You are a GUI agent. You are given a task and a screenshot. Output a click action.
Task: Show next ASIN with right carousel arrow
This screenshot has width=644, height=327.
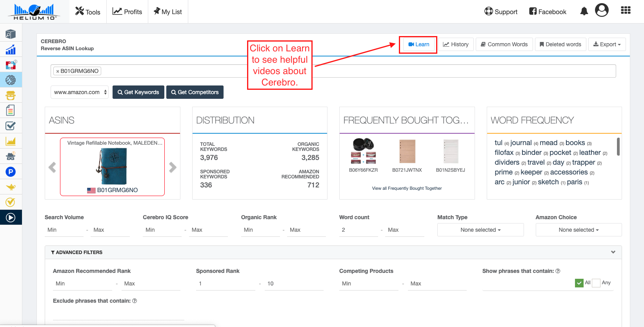coord(173,167)
